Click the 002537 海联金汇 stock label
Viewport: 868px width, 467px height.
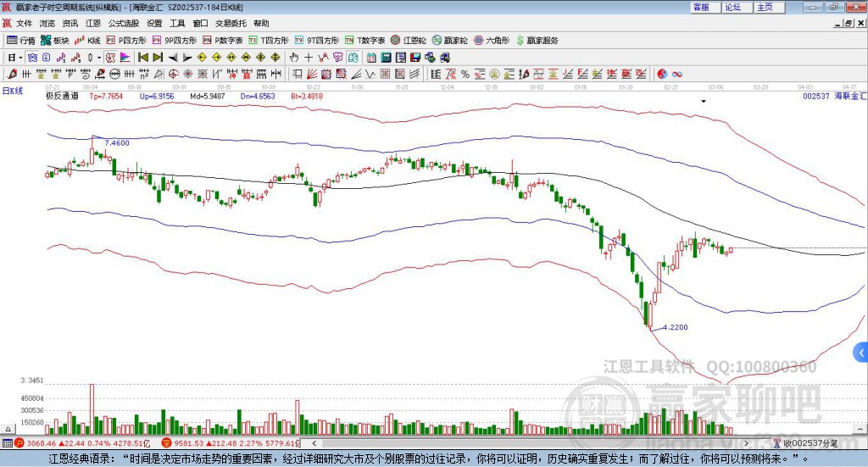pos(835,96)
